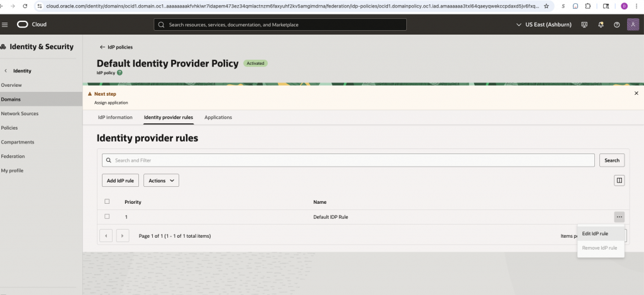
Task: Open the notifications bell
Action: click(x=601, y=25)
